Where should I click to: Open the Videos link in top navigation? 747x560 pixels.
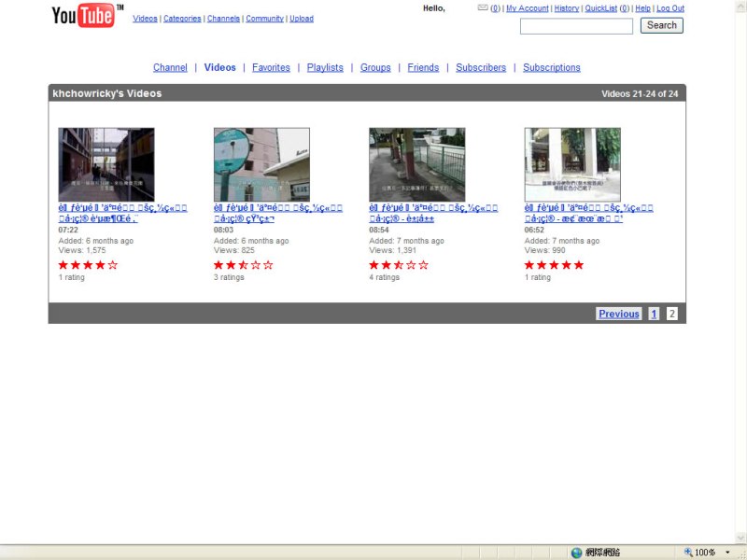point(145,19)
